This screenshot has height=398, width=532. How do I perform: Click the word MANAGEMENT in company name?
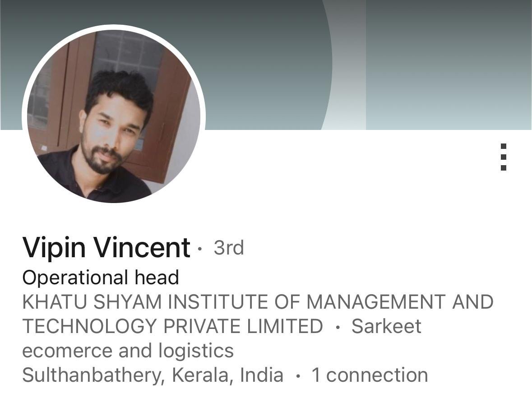point(376,302)
